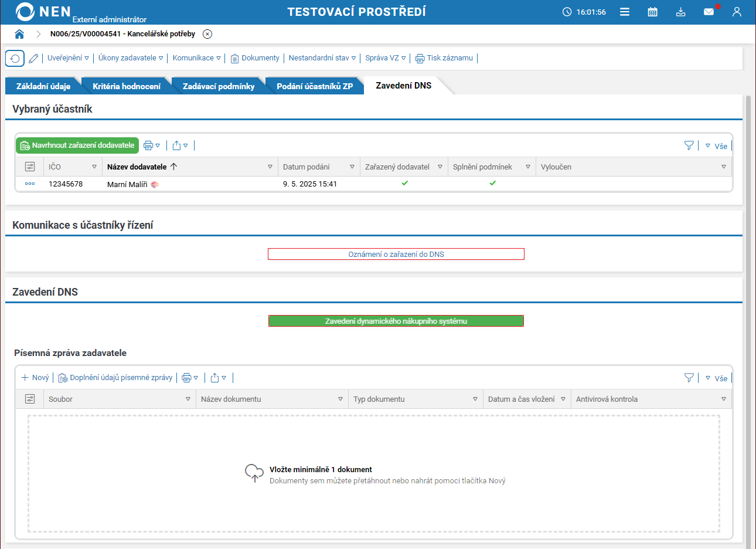Click the pencil edit icon
The height and width of the screenshot is (549, 756).
point(33,59)
